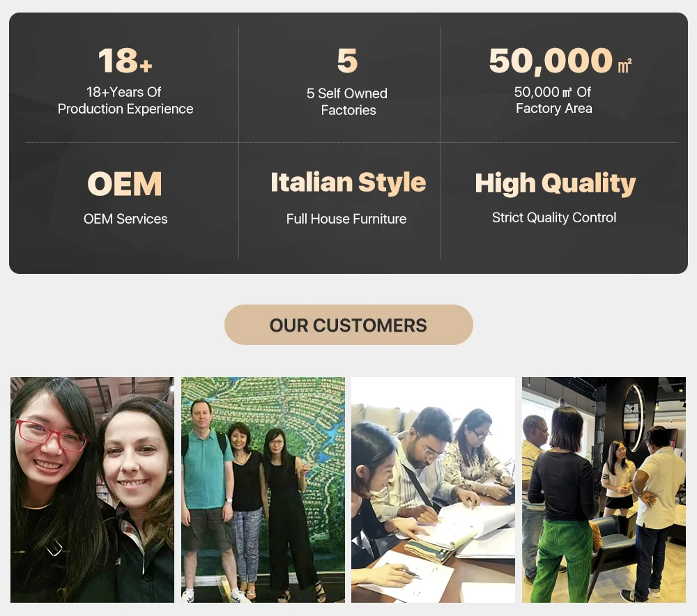This screenshot has height=616, width=697.
Task: Click the large number 5 heading
Action: pyautogui.click(x=347, y=61)
